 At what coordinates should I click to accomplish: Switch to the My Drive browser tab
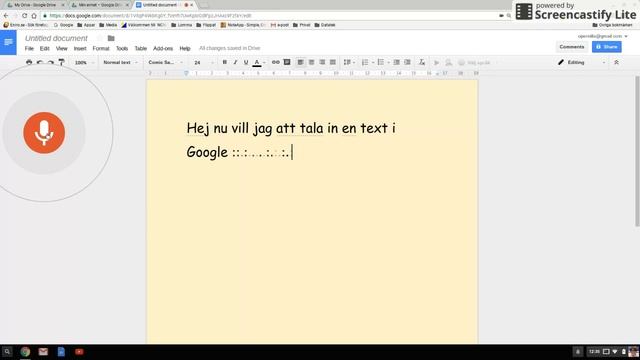(35, 5)
